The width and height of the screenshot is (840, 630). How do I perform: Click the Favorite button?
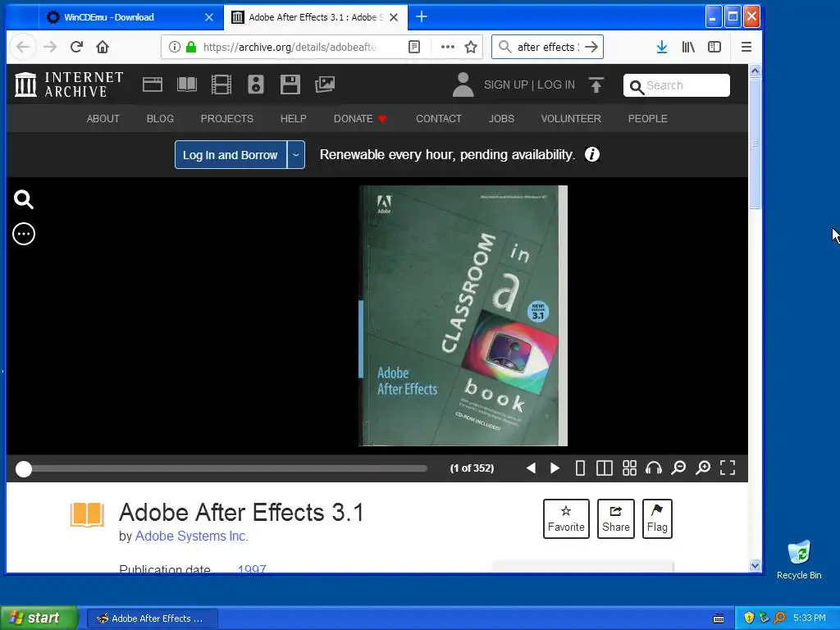566,518
